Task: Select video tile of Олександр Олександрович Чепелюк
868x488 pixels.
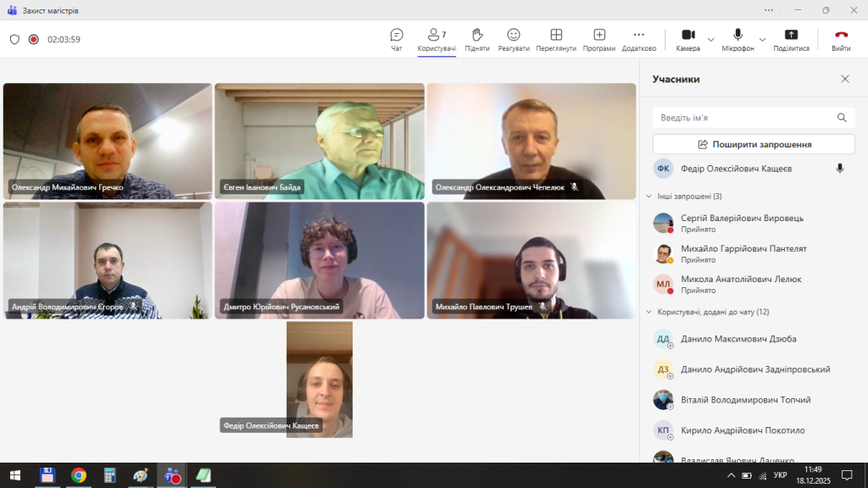Action: tap(531, 141)
